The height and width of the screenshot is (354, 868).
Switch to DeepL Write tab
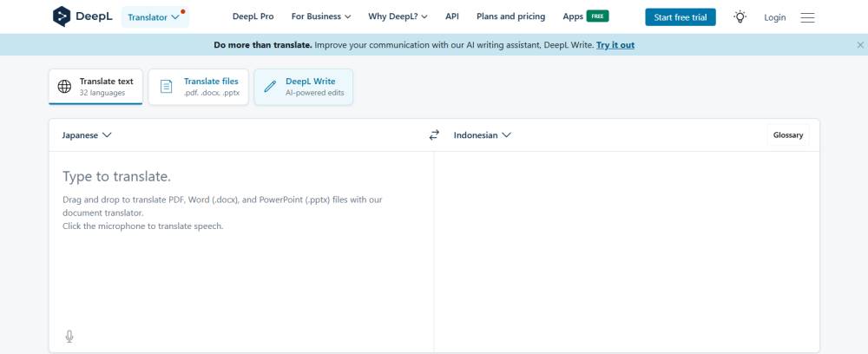tap(303, 87)
